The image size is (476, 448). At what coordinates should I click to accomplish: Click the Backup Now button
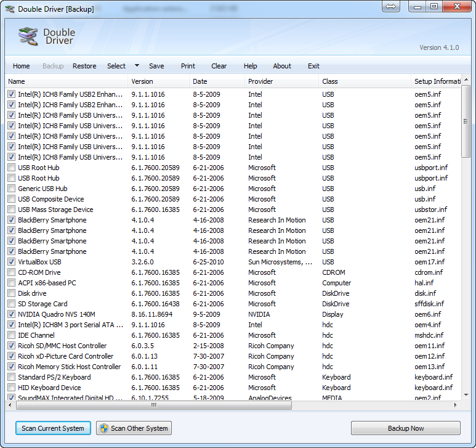click(406, 428)
